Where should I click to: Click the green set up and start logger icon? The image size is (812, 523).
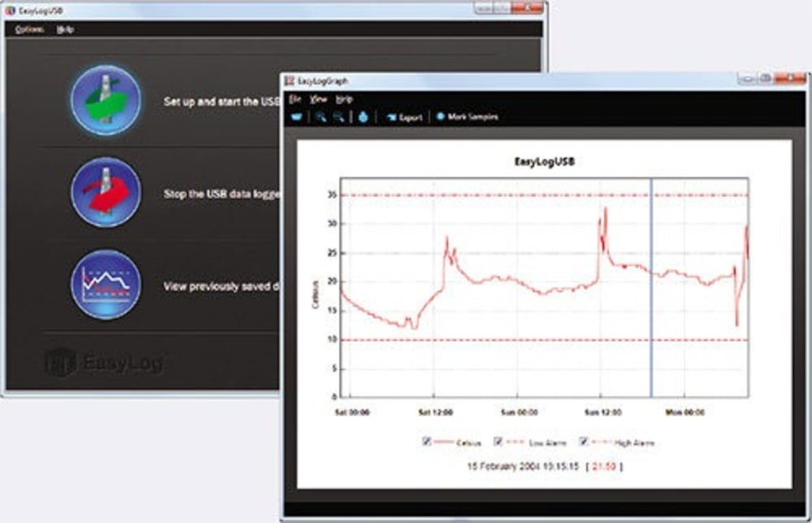pos(105,101)
